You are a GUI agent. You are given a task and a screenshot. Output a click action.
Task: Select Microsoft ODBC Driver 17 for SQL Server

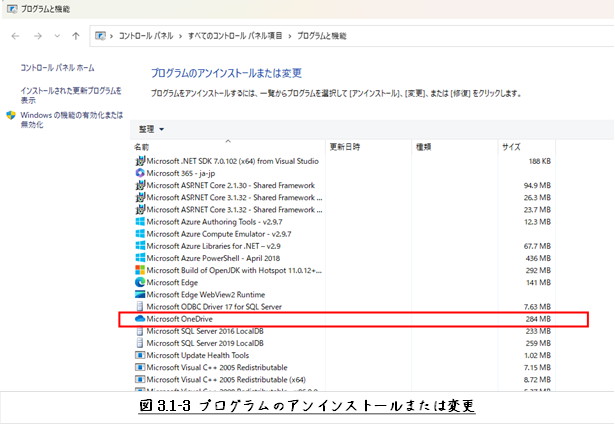214,307
